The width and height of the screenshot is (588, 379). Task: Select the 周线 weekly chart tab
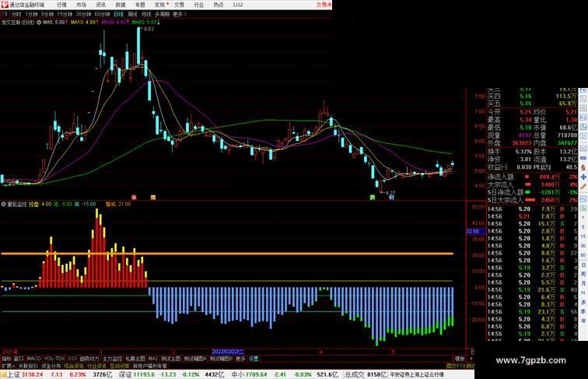(132, 14)
